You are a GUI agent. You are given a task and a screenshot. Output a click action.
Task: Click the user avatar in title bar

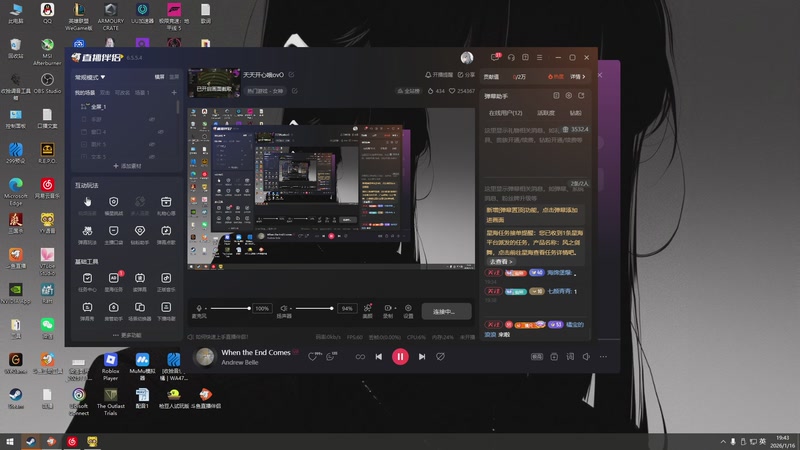(x=467, y=58)
